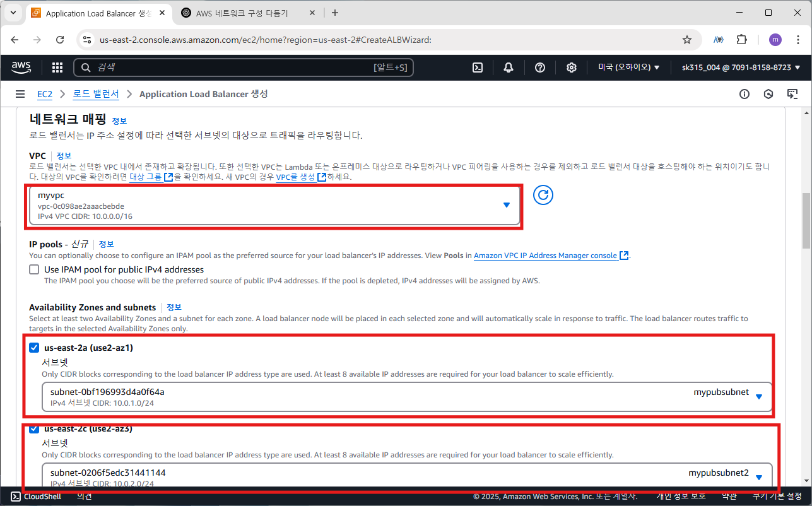Click the AWS console search field
812x506 pixels.
tap(244, 68)
